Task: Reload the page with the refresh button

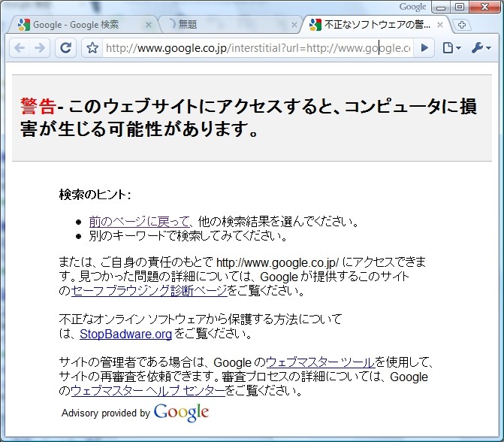Action: tap(66, 48)
